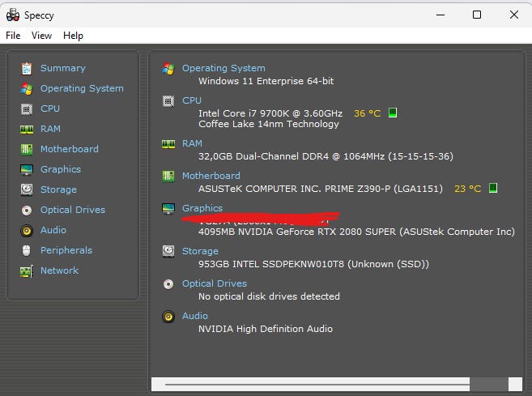The height and width of the screenshot is (396, 532).
Task: Click 'No optical disk drives detected' text
Action: [x=269, y=296]
